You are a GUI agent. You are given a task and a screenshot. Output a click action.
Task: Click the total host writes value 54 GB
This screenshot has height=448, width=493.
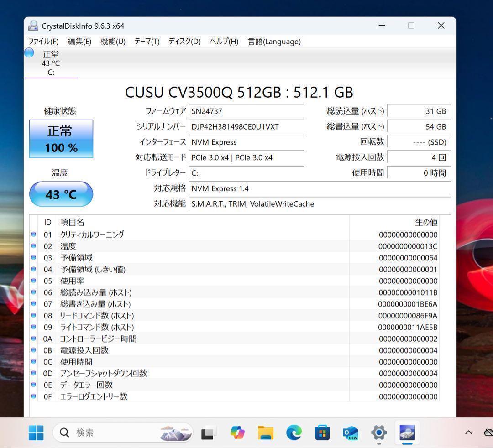[419, 127]
